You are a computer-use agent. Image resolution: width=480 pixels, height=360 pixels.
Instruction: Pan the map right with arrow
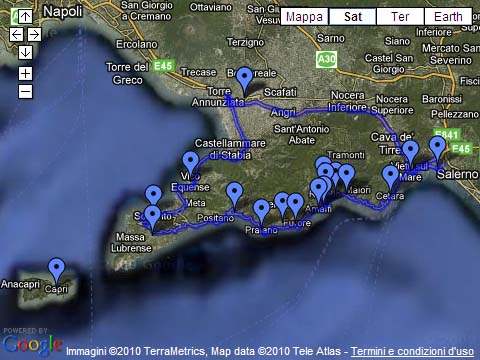34,34
